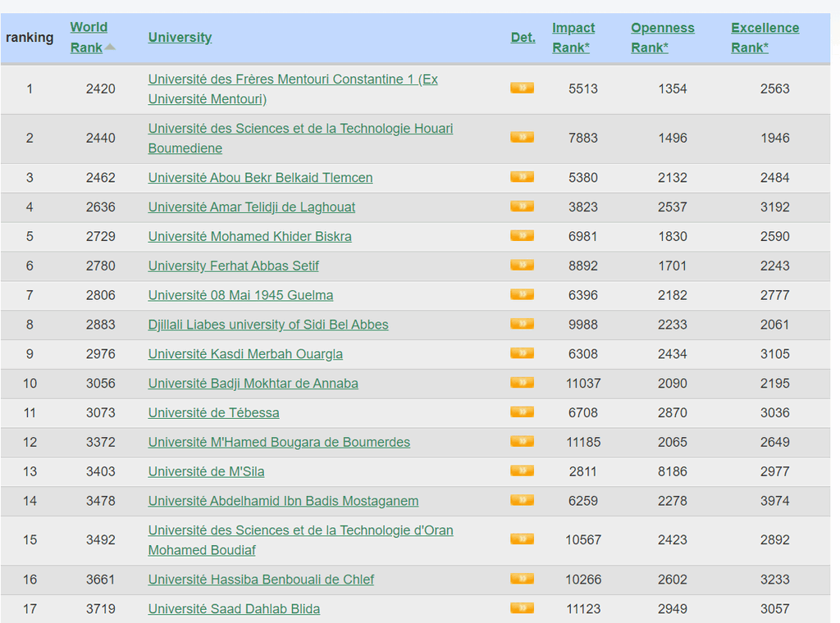Open Université Kasdi Merbah Ouargla link

(245, 354)
